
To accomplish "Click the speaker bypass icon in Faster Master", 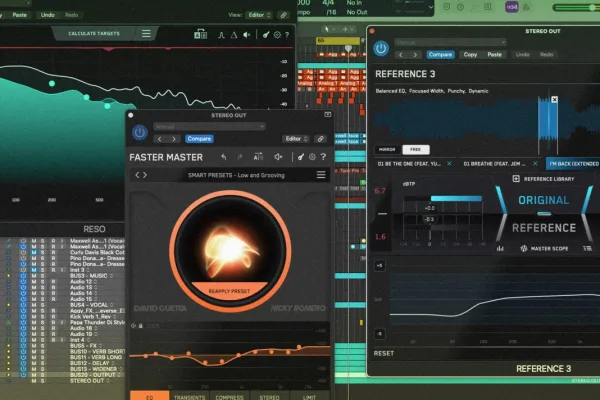I will 278,157.
